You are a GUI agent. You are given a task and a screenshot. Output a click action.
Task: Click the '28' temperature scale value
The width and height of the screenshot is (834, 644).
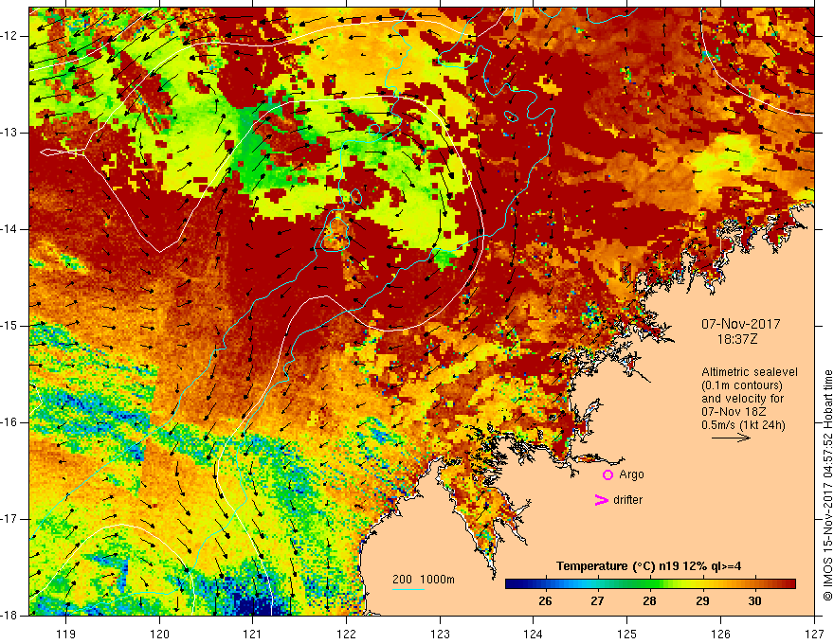click(649, 601)
